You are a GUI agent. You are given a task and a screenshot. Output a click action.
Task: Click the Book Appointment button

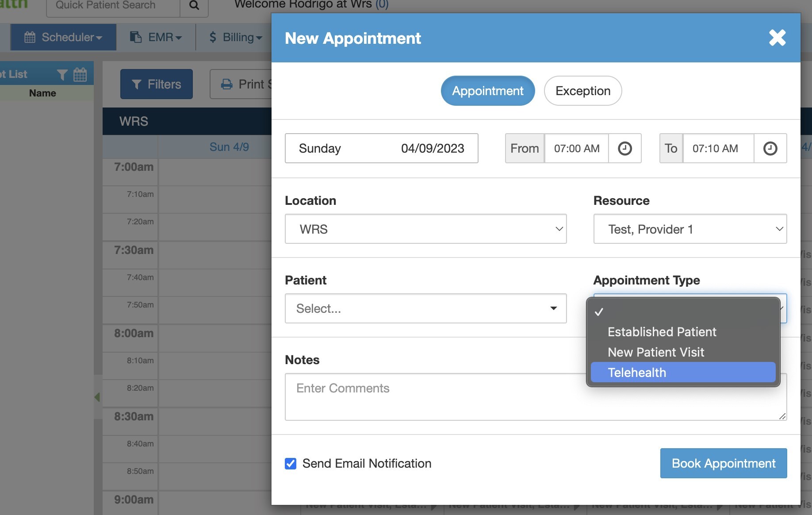[x=723, y=463]
